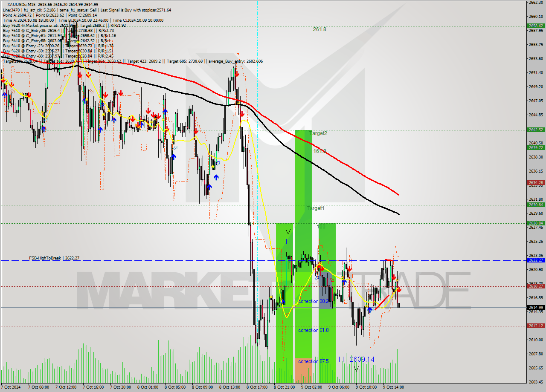Click the 'Point A:2604.72' info line
This screenshot has width=546, height=392.
(x=18, y=15)
